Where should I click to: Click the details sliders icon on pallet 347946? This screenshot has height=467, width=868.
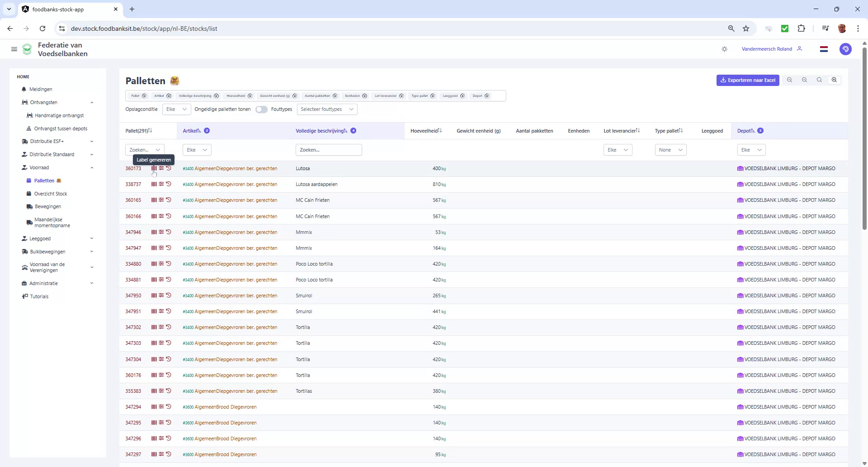(x=161, y=232)
